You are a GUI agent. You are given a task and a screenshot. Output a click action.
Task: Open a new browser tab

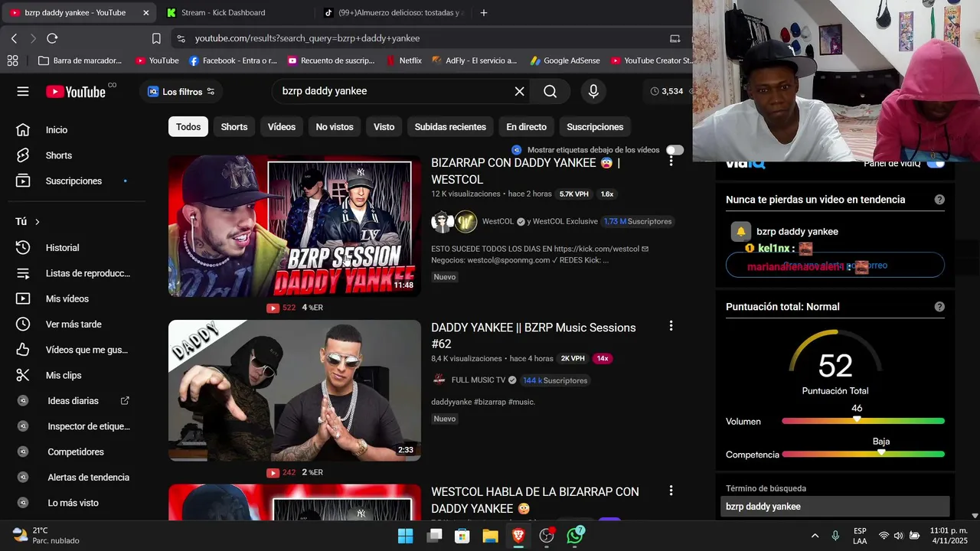click(483, 13)
